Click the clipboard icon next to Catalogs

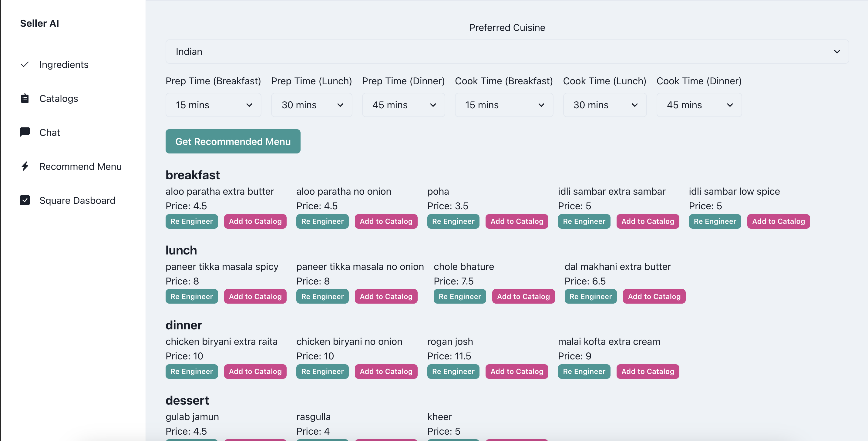tap(25, 98)
